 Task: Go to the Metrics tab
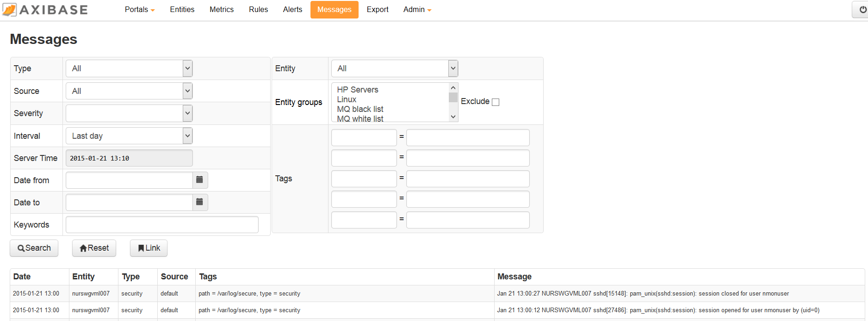[222, 9]
